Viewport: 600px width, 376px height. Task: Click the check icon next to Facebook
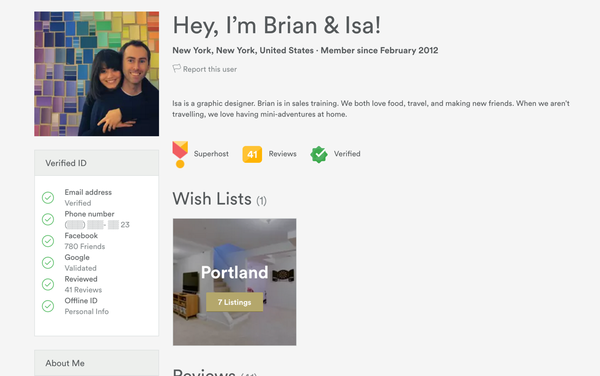coord(48,241)
